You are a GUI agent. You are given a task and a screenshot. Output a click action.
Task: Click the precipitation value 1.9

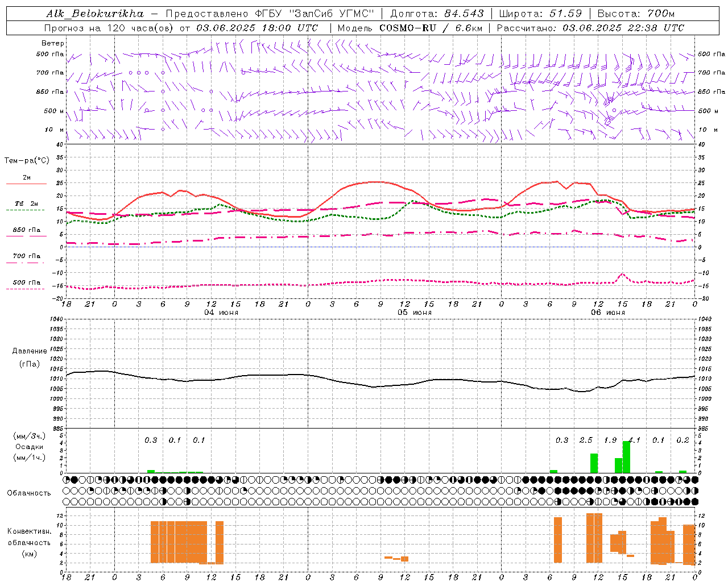pos(610,440)
